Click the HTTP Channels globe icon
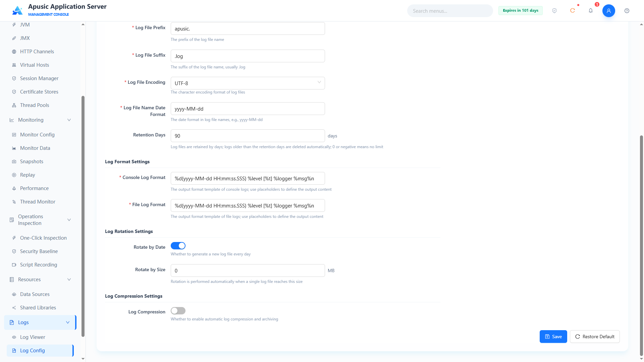 click(x=14, y=52)
